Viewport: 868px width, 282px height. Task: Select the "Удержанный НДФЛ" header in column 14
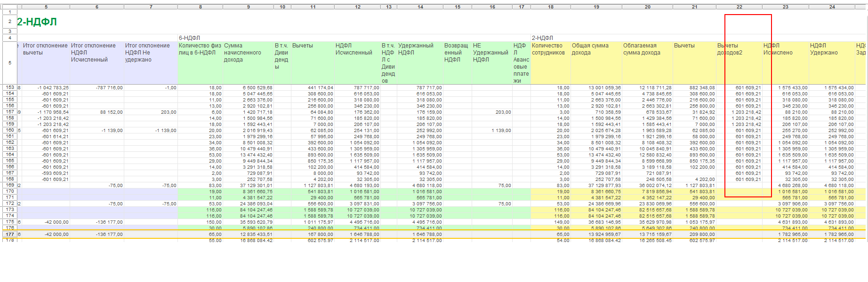point(420,63)
